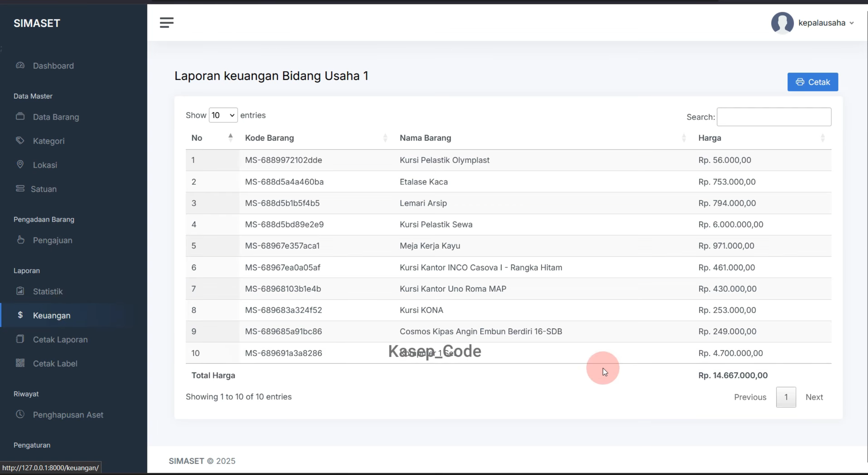Open the Dashboard menu item
The width and height of the screenshot is (868, 475).
tap(53, 66)
